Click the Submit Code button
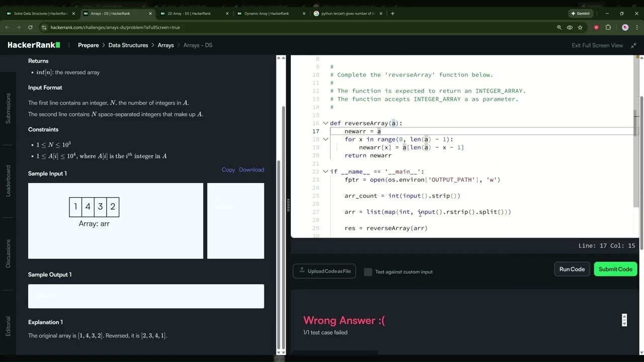This screenshot has height=362, width=644. tap(615, 269)
